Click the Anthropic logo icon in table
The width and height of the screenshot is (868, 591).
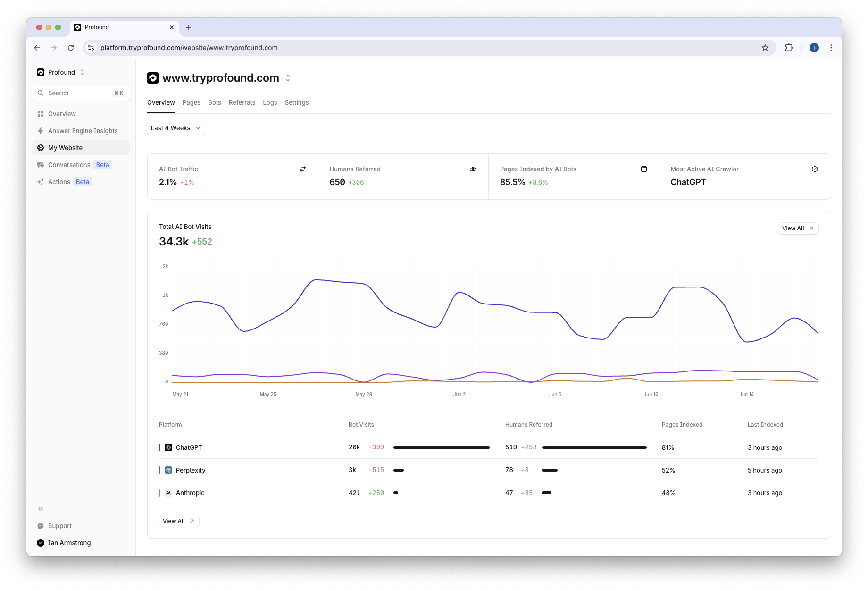168,493
